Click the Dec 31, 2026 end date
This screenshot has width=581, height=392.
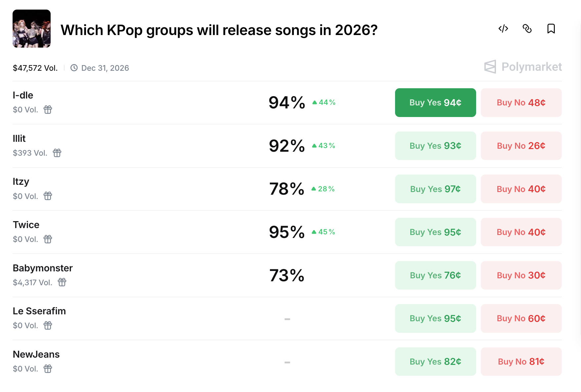pos(105,68)
